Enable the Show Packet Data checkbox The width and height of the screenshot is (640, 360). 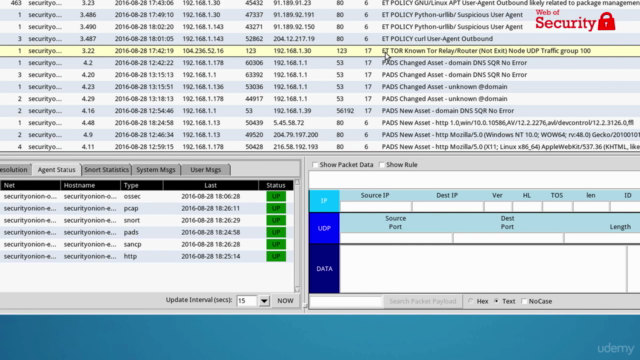(x=315, y=165)
